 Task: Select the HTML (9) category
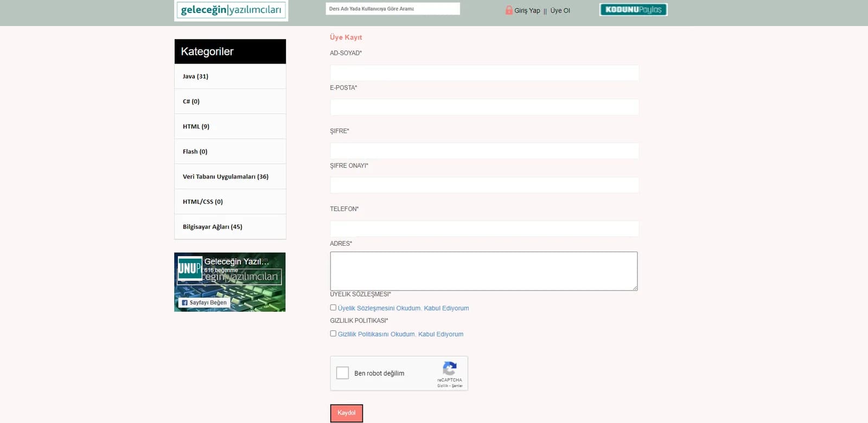click(x=230, y=126)
